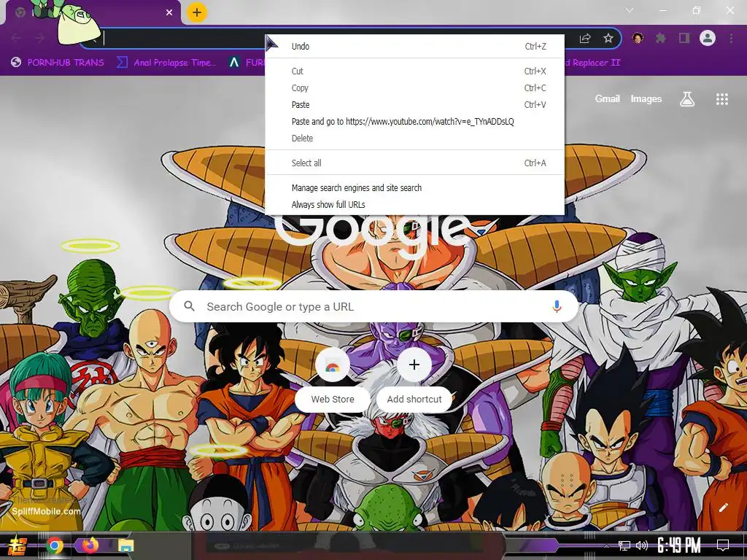
Task: Open Manage search engines and site search
Action: click(x=414, y=187)
